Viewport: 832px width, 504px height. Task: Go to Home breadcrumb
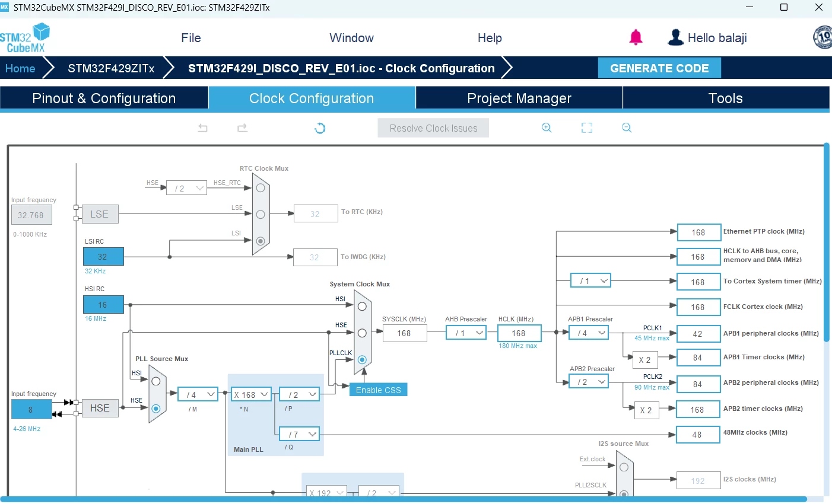coord(20,68)
